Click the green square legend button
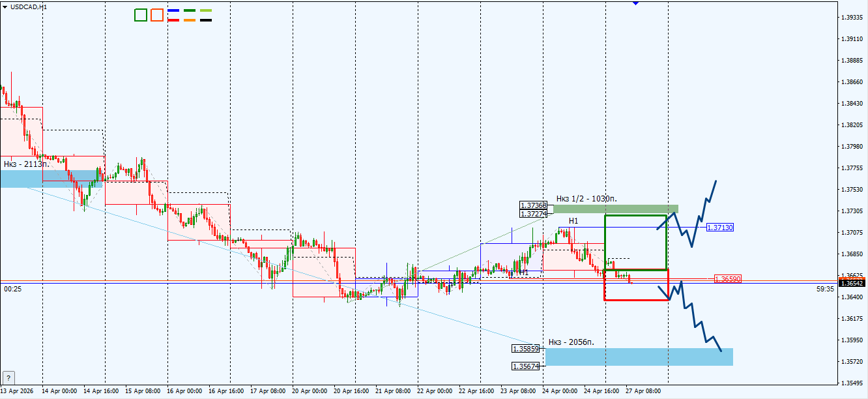The height and width of the screenshot is (399, 868). pos(141,15)
